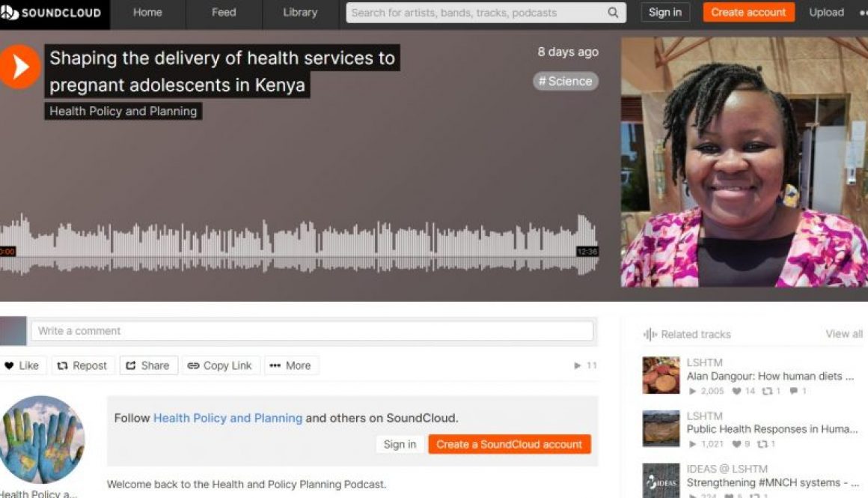Image resolution: width=868 pixels, height=498 pixels.
Task: Open Related tracks section heading
Action: 695,335
